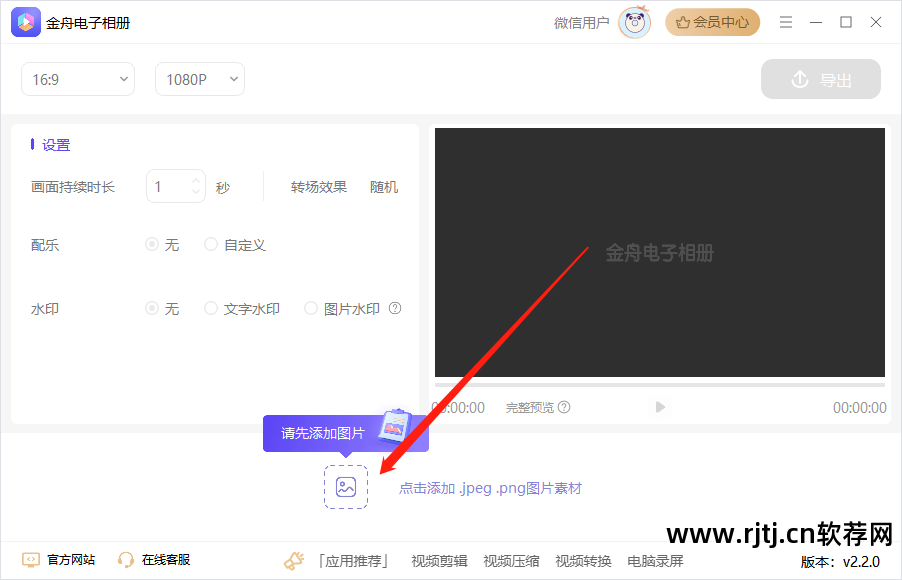Image resolution: width=902 pixels, height=580 pixels.
Task: Click the panda avatar next to 微信用户
Action: tap(633, 21)
